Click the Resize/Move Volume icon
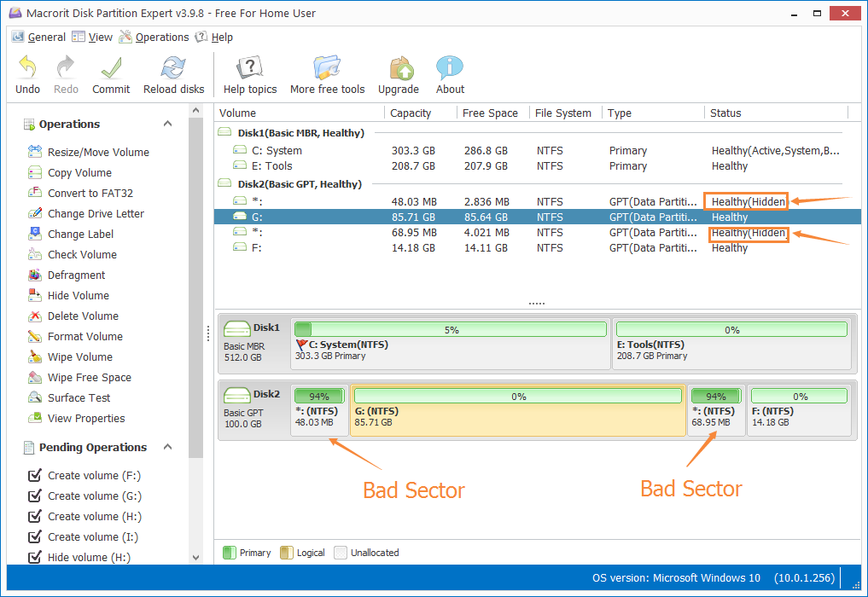868x597 pixels. coord(35,152)
